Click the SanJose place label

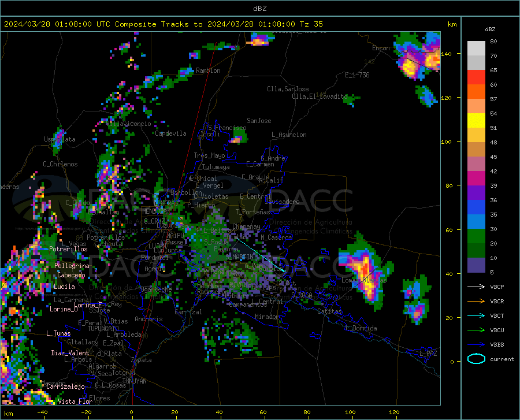tap(259, 121)
